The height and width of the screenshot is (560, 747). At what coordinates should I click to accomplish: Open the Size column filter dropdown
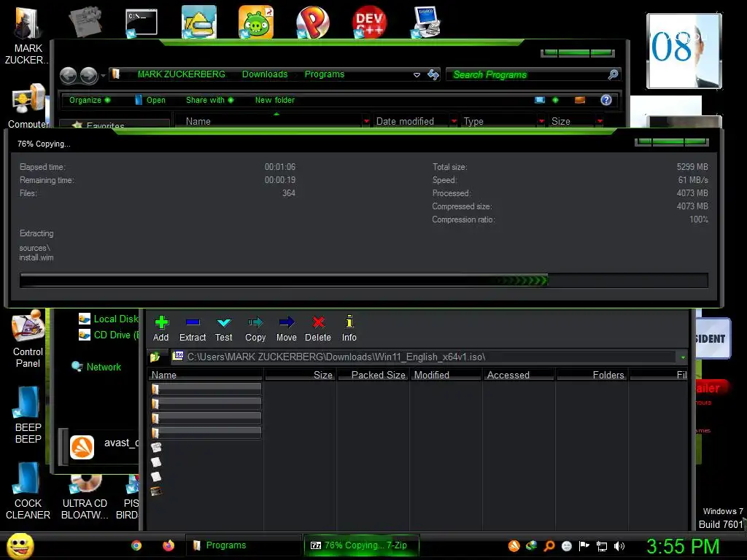600,122
